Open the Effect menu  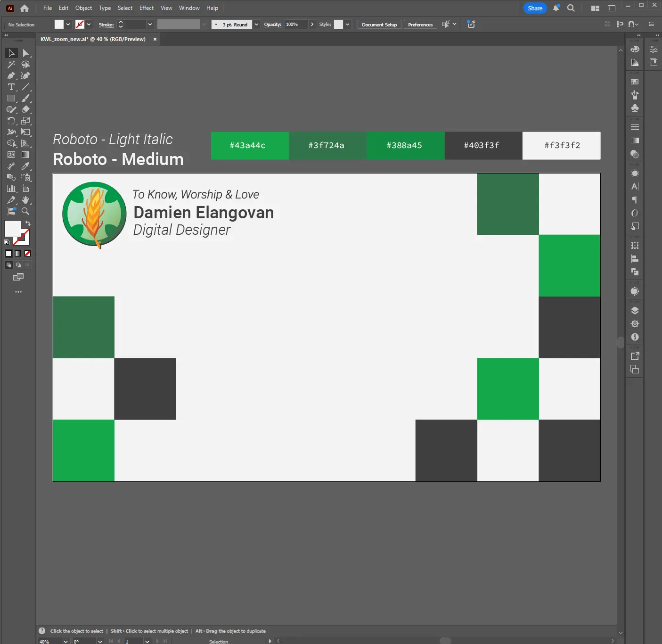pos(147,8)
